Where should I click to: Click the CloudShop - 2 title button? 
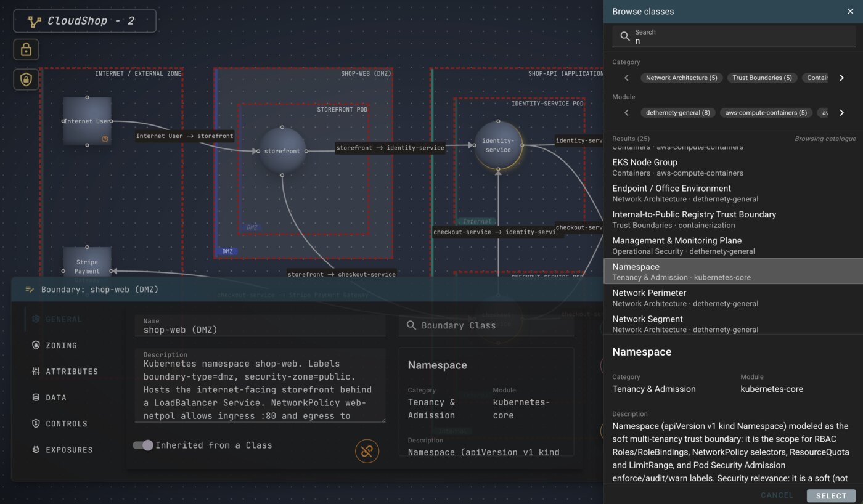tap(84, 21)
